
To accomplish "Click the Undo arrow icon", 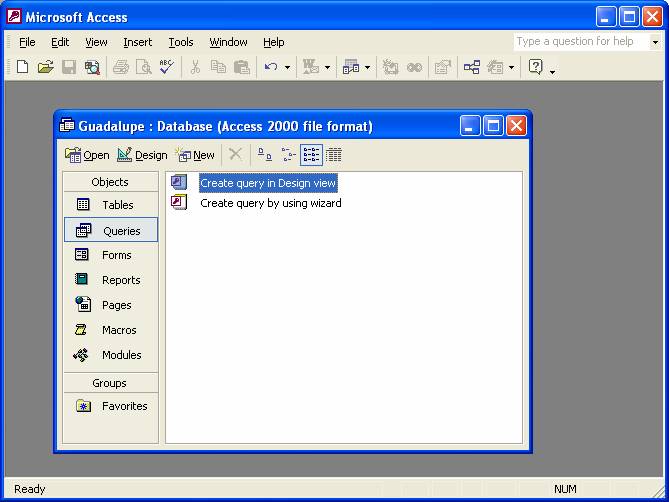I will click(x=271, y=67).
